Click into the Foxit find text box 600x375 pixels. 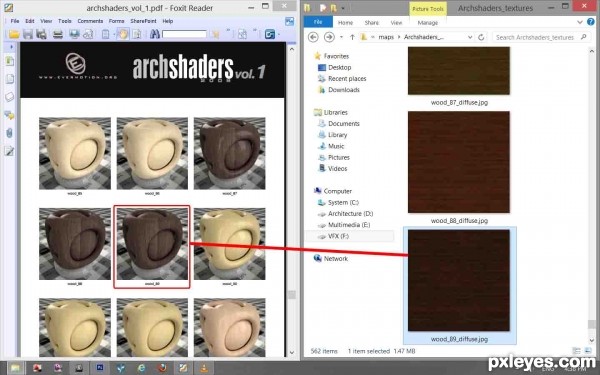click(184, 34)
